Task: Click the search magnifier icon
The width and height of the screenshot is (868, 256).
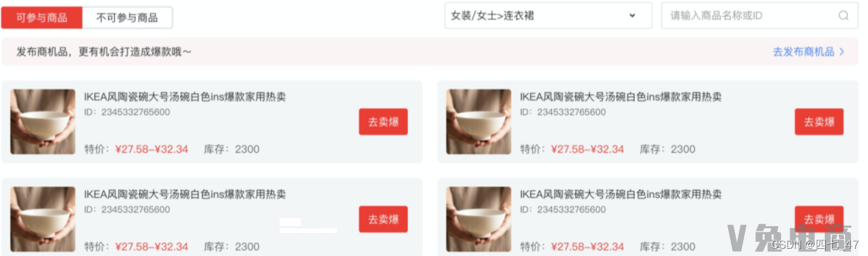Action: (843, 16)
